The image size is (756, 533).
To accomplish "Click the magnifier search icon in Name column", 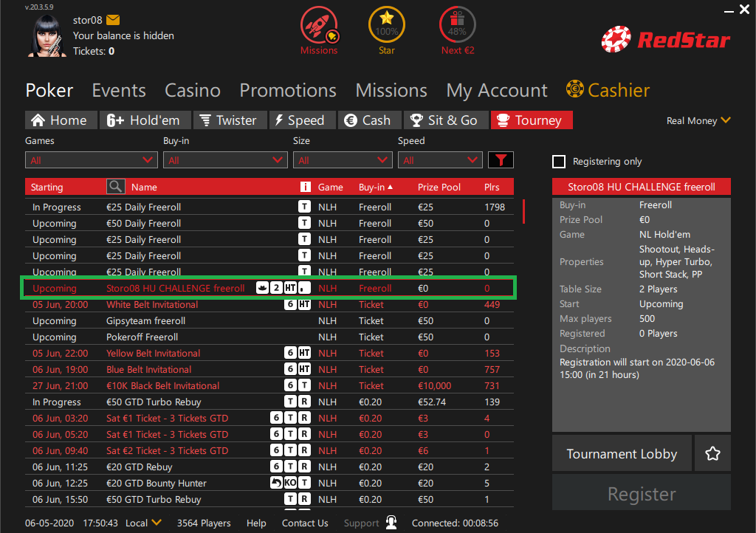I will coord(116,187).
